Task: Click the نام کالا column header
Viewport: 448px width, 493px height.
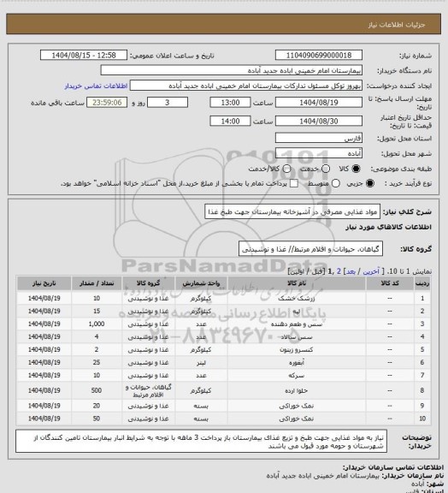Action: (x=297, y=283)
